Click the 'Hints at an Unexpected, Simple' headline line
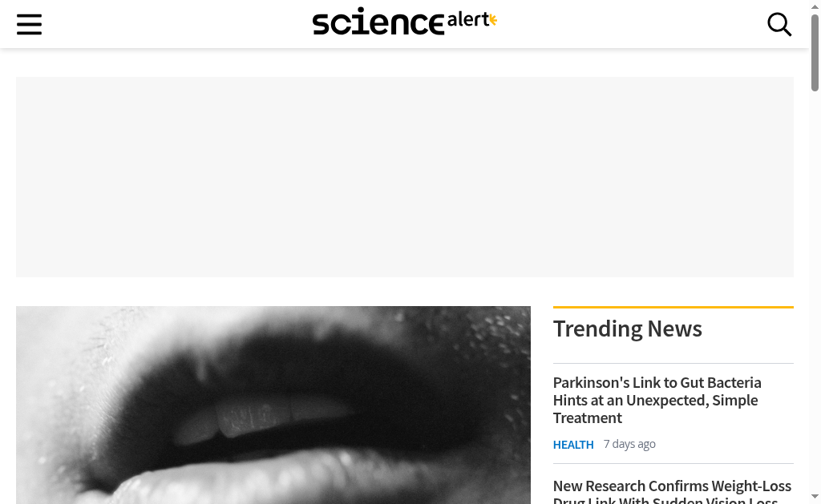Image resolution: width=821 pixels, height=504 pixels. [x=656, y=400]
